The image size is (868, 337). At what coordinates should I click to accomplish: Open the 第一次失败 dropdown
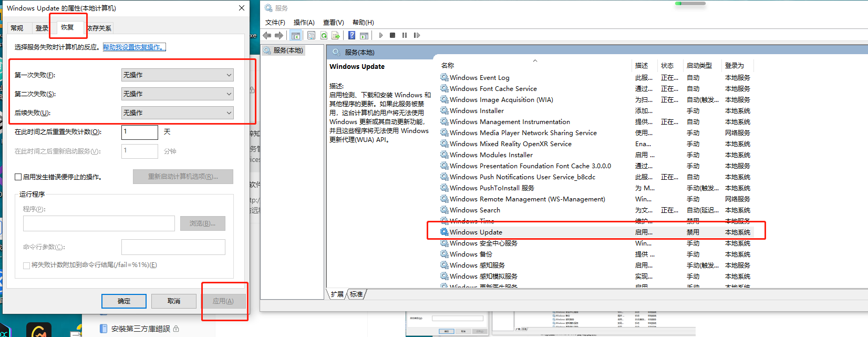pos(178,75)
